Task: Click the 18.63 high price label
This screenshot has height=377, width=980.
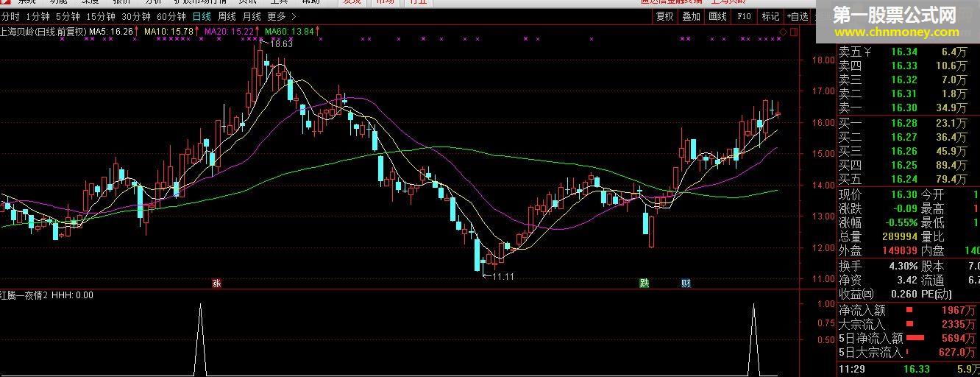Action: click(281, 44)
